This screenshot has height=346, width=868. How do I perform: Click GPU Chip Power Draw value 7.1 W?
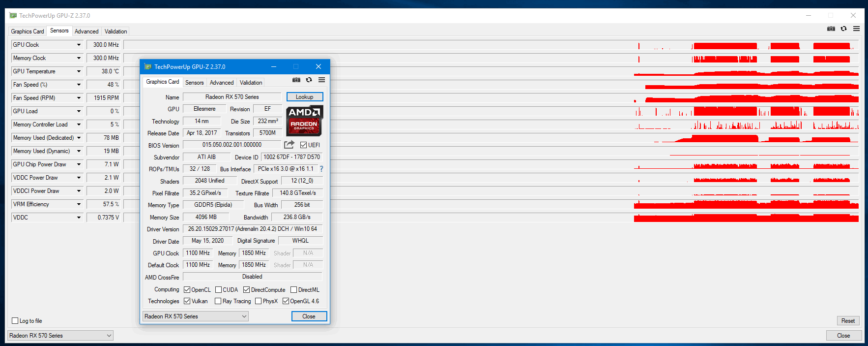click(104, 164)
